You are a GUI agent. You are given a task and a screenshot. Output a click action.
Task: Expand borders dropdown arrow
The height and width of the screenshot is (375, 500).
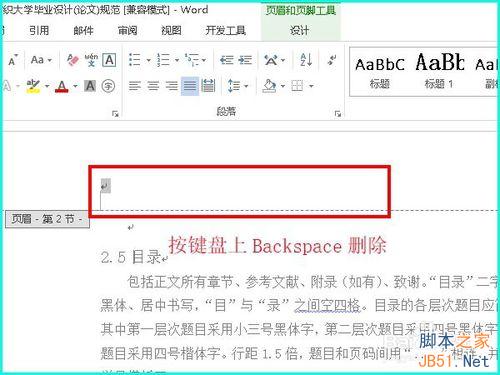pos(311,86)
